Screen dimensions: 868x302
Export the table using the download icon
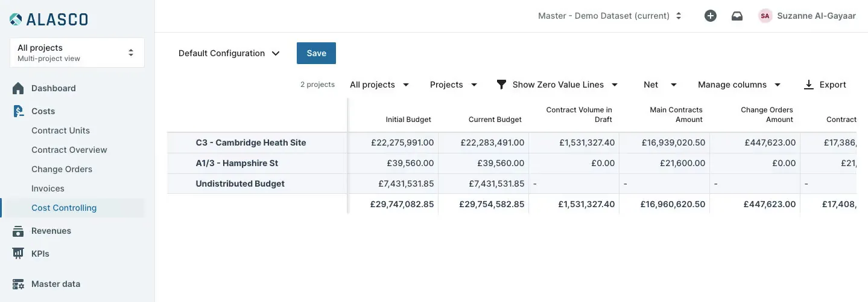[809, 85]
